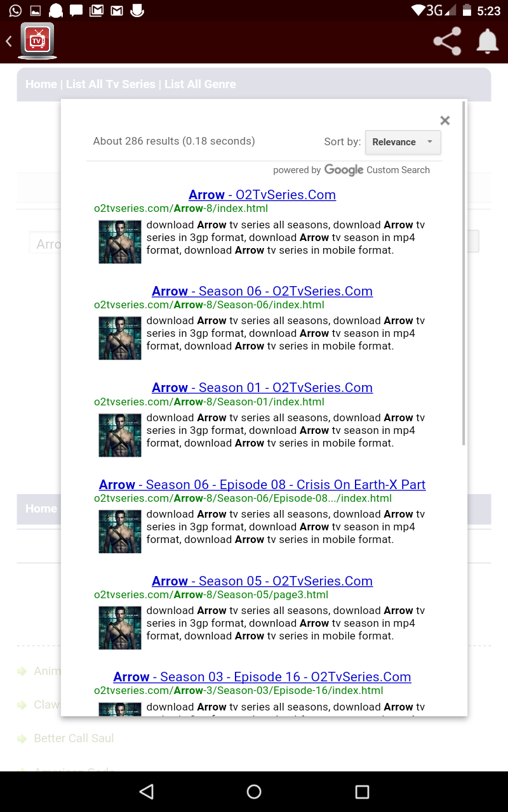Tap Snapchat ghost status bar icon
The width and height of the screenshot is (508, 812).
[56, 11]
